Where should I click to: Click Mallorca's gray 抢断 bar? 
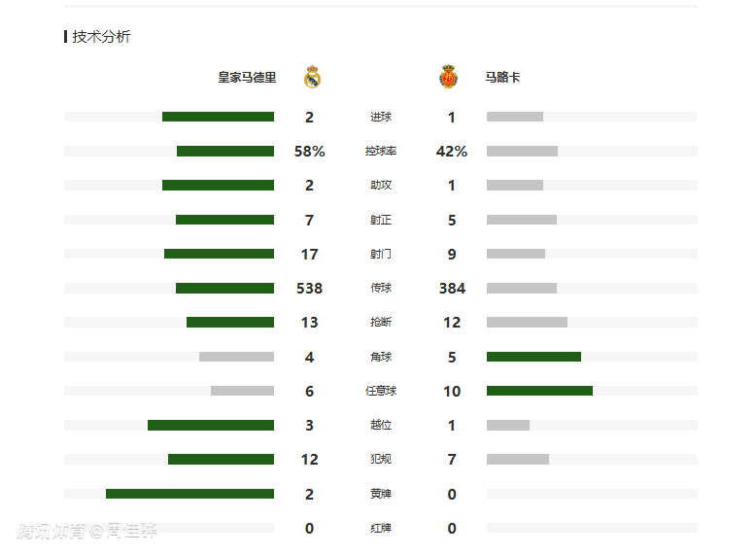(x=527, y=322)
